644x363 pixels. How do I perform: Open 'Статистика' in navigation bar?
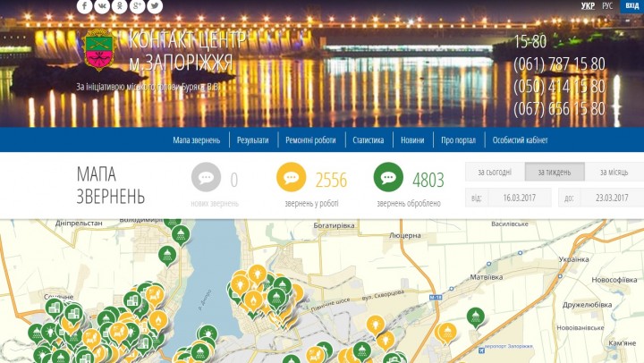click(369, 140)
